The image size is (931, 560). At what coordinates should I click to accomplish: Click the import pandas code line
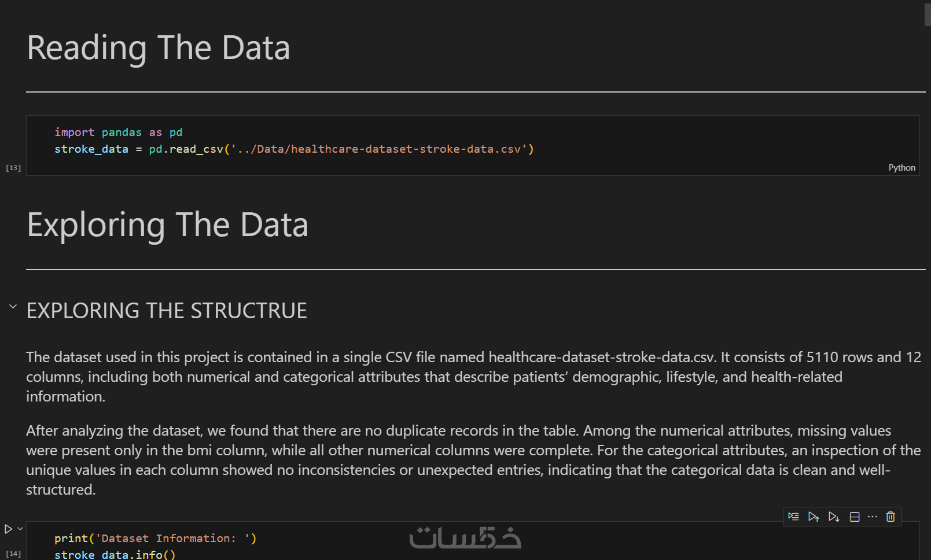point(119,132)
